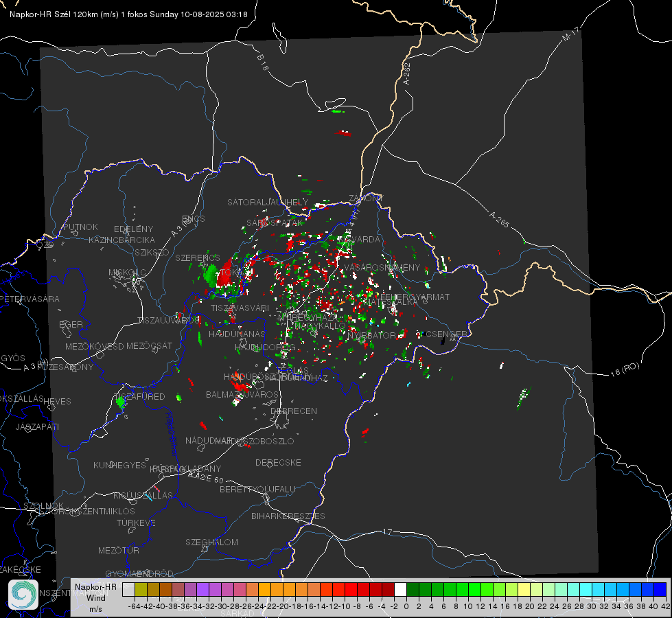Image resolution: width=672 pixels, height=618 pixels.
Task: Click the MEZŐCSÁT label
Action: (149, 345)
